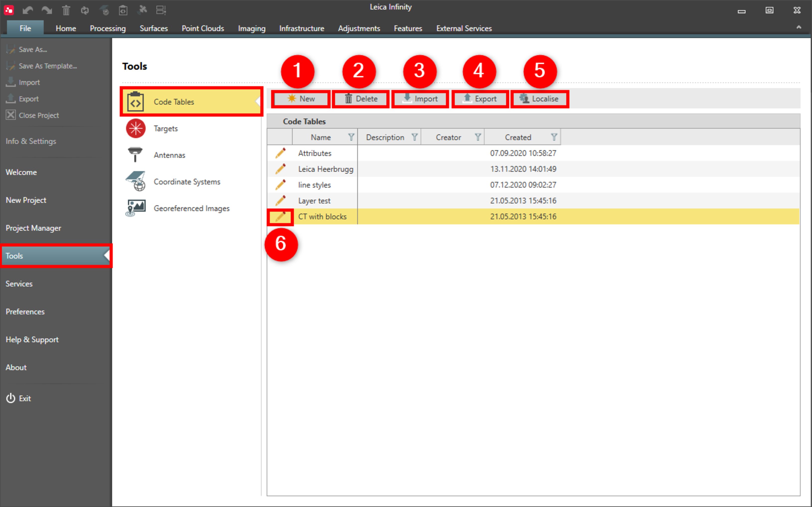Image resolution: width=812 pixels, height=507 pixels.
Task: Open the Created column filter
Action: (554, 137)
